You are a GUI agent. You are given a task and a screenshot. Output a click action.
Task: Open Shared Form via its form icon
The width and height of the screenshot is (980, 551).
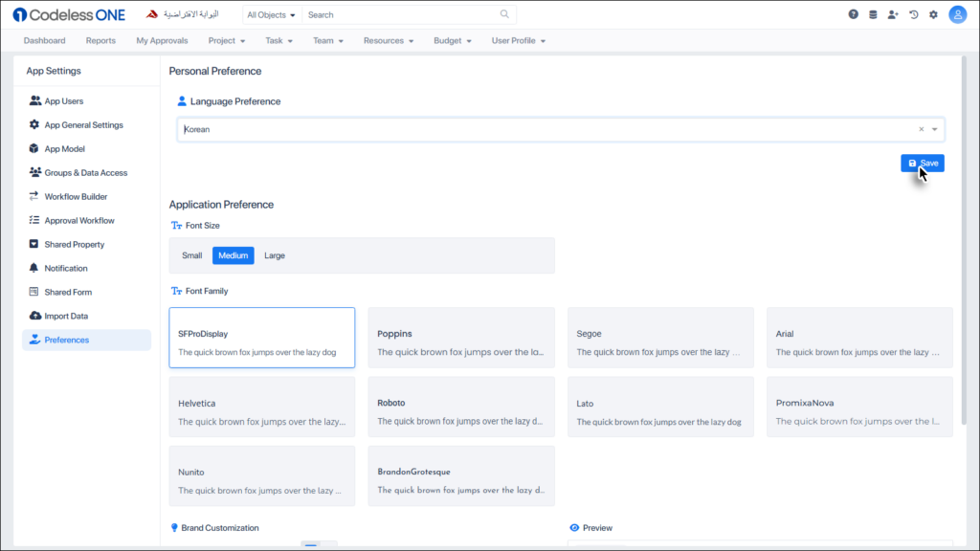[x=33, y=292]
